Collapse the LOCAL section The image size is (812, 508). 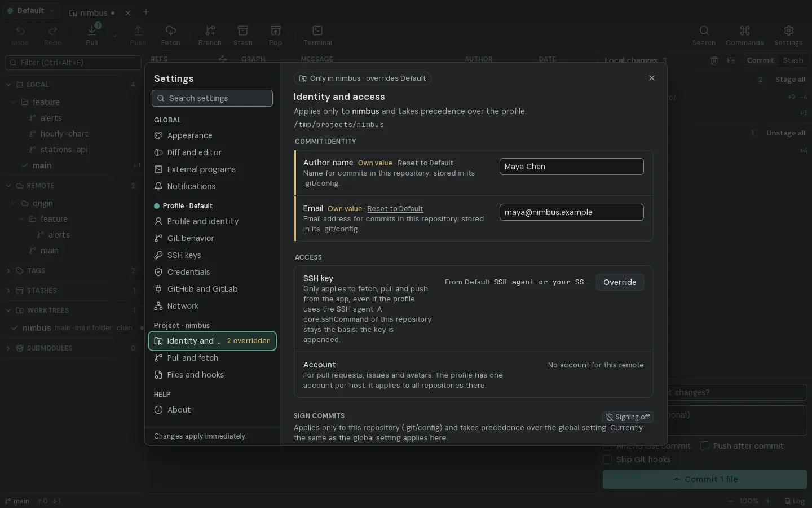8,85
